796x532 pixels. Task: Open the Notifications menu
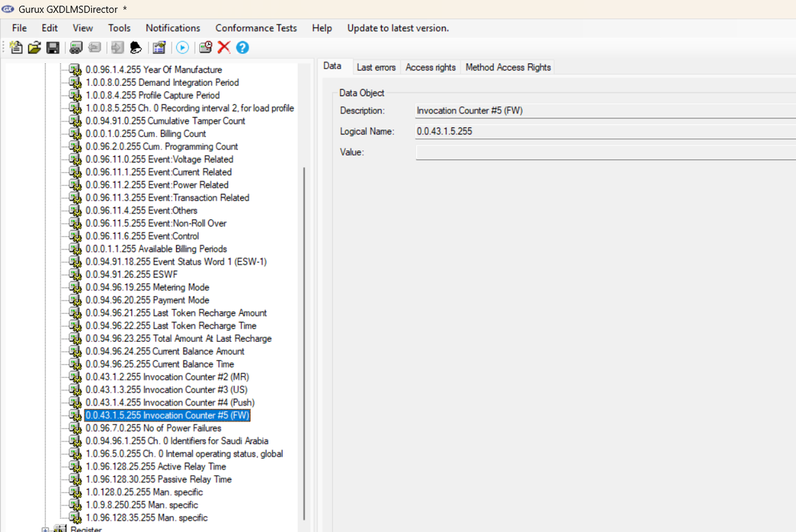pos(173,28)
